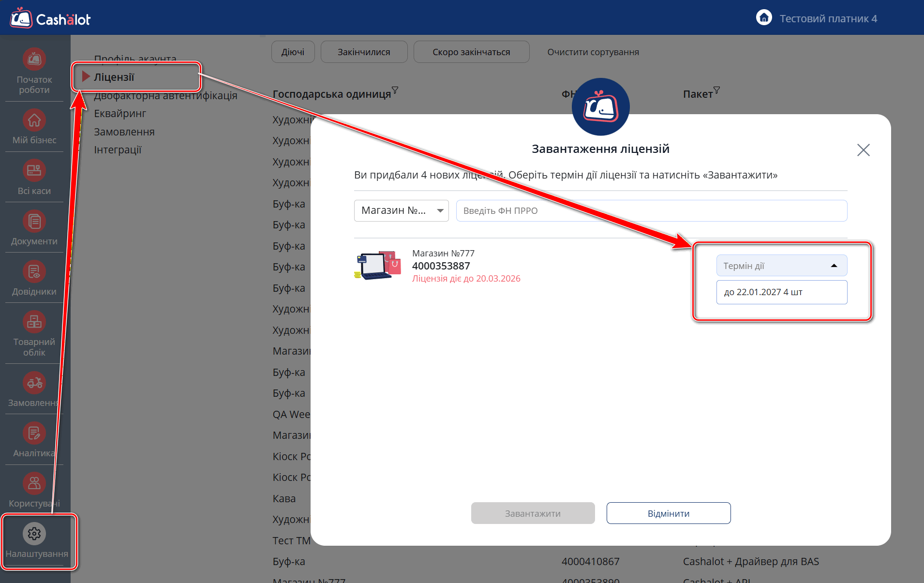Open the Початок роботи sidebar icon

point(34,60)
